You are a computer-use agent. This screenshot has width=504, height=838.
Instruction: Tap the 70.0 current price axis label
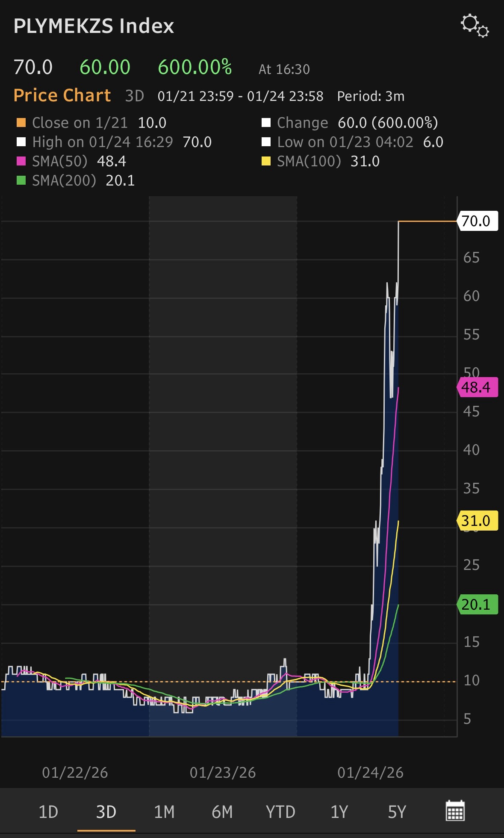click(x=477, y=221)
